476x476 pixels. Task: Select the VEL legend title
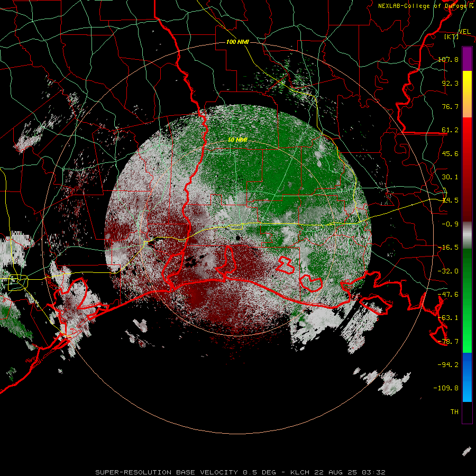point(464,32)
